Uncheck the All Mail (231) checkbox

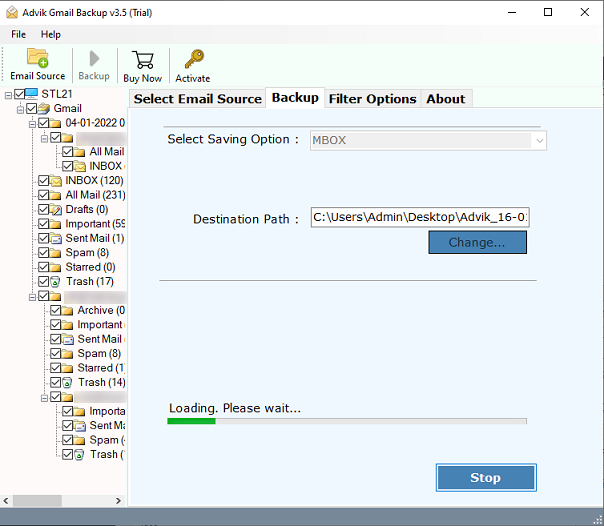pos(44,195)
